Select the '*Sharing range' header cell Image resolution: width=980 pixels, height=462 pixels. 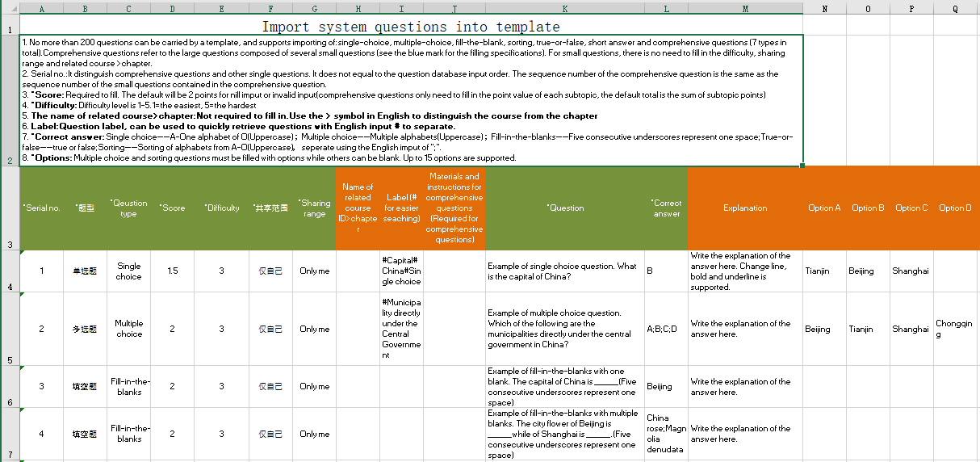pyautogui.click(x=314, y=208)
